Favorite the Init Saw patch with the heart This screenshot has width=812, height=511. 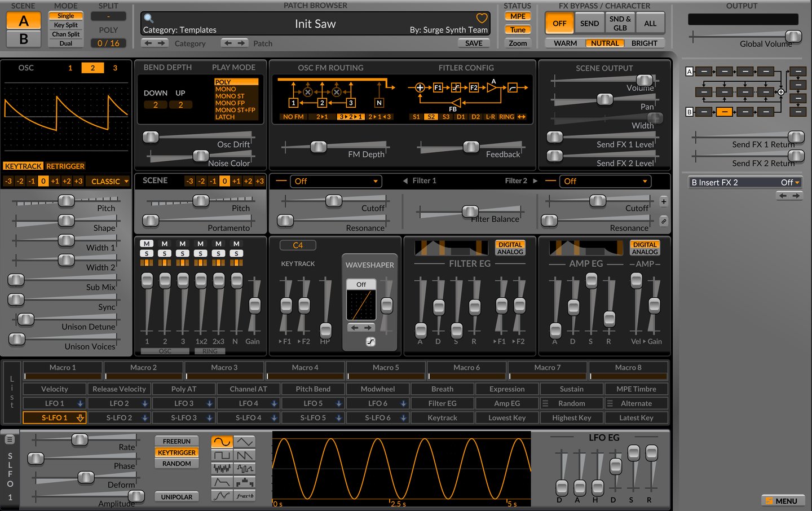[x=482, y=18]
